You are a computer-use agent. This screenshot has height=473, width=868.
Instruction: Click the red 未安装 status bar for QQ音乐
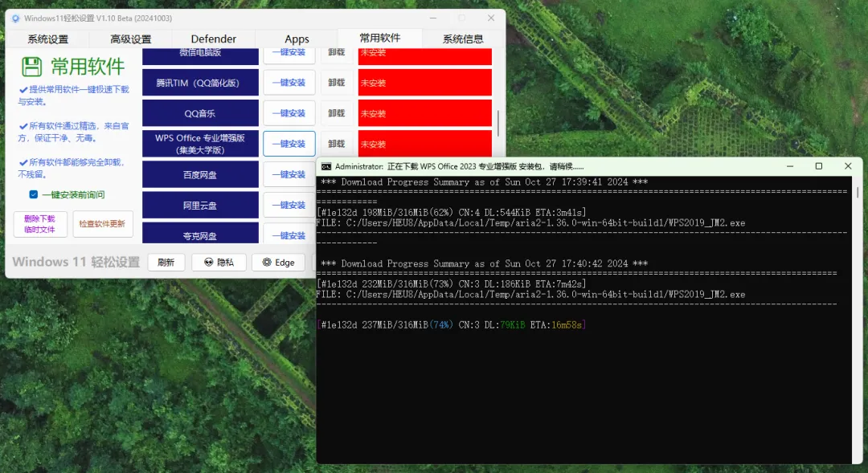coord(424,112)
